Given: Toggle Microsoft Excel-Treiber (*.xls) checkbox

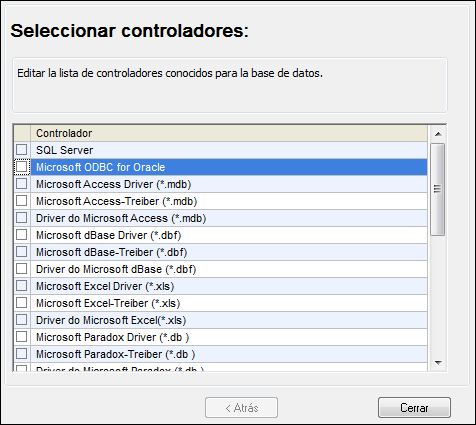Looking at the screenshot, I should click(x=22, y=303).
